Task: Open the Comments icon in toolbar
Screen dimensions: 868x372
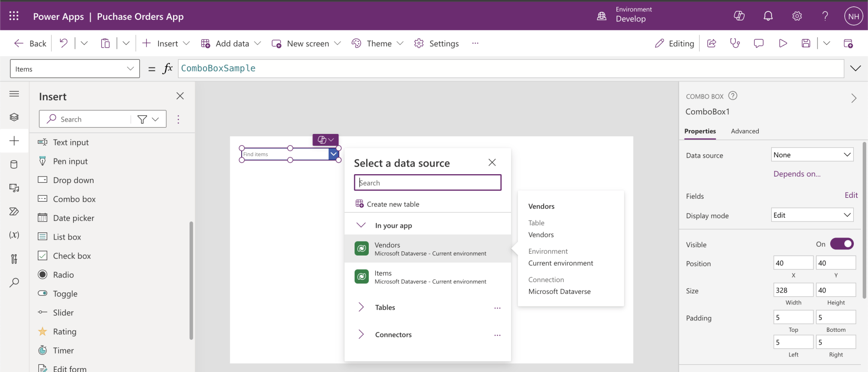Action: (x=759, y=44)
